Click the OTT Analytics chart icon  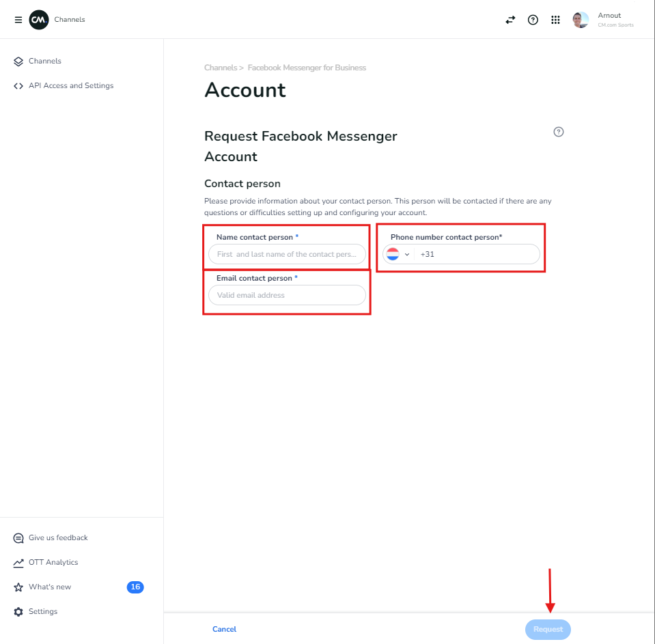click(x=18, y=563)
